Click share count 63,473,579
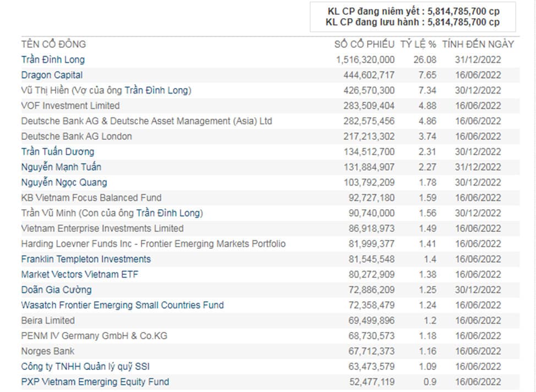The image size is (536, 392). point(371,366)
